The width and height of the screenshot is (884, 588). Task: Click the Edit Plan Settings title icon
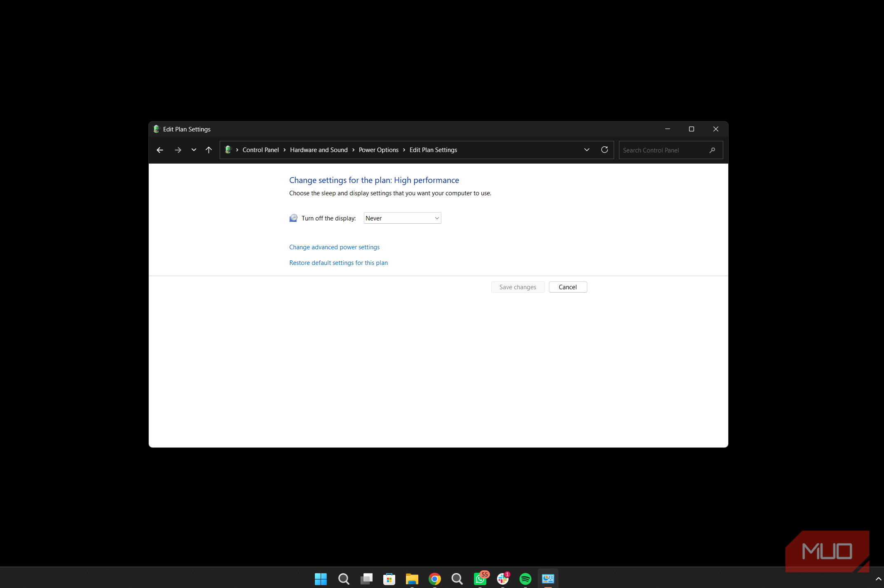pos(156,129)
